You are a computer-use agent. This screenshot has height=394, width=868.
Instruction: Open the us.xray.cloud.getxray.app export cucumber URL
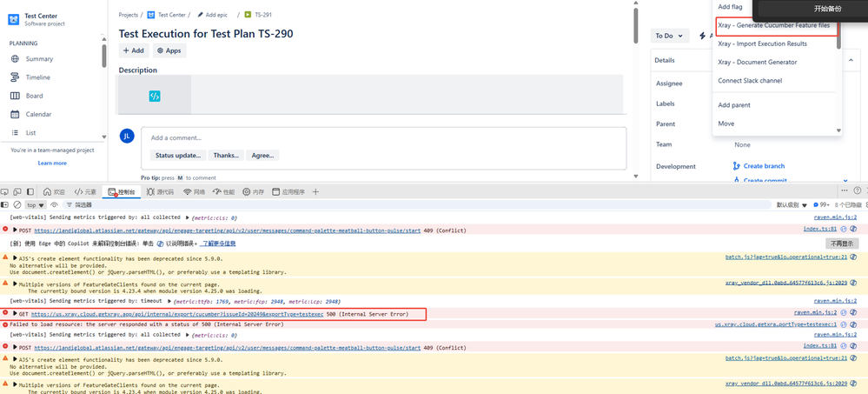[x=177, y=314]
